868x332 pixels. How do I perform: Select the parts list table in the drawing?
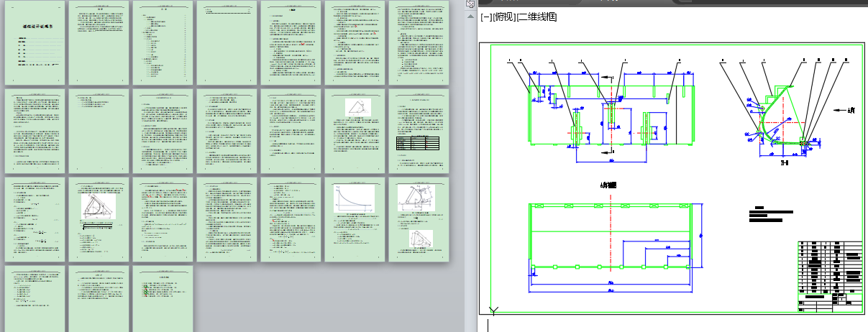(x=830, y=266)
